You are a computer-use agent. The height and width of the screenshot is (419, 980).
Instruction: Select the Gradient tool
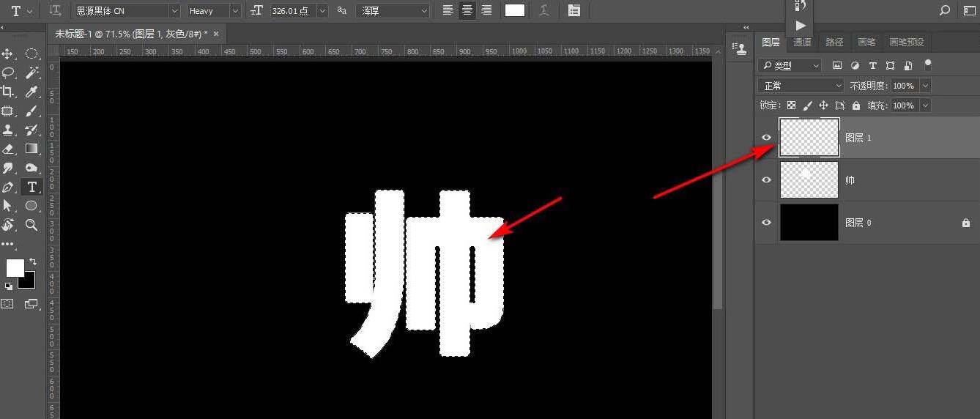31,149
